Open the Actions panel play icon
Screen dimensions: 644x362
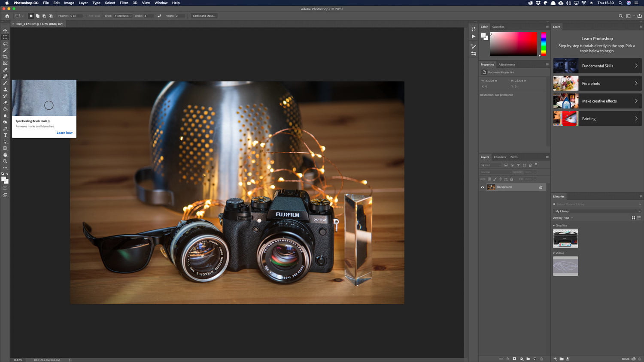pyautogui.click(x=474, y=36)
